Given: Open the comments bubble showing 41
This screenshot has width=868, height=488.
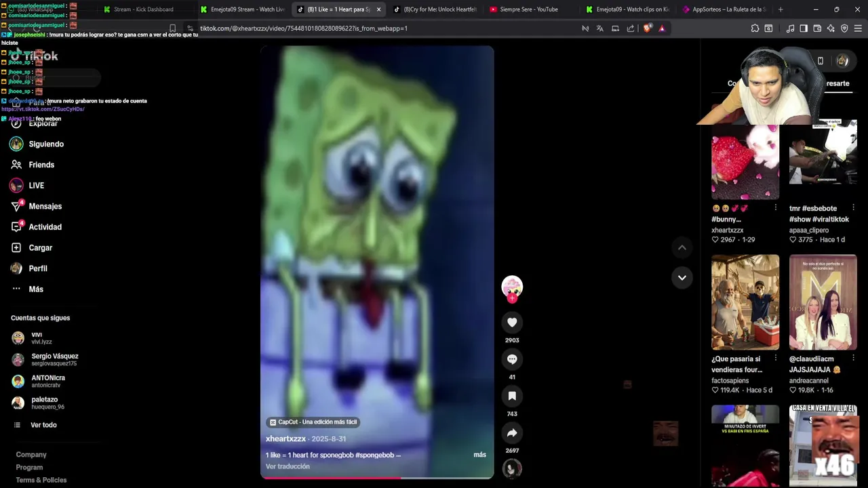Looking at the screenshot, I should [x=512, y=359].
